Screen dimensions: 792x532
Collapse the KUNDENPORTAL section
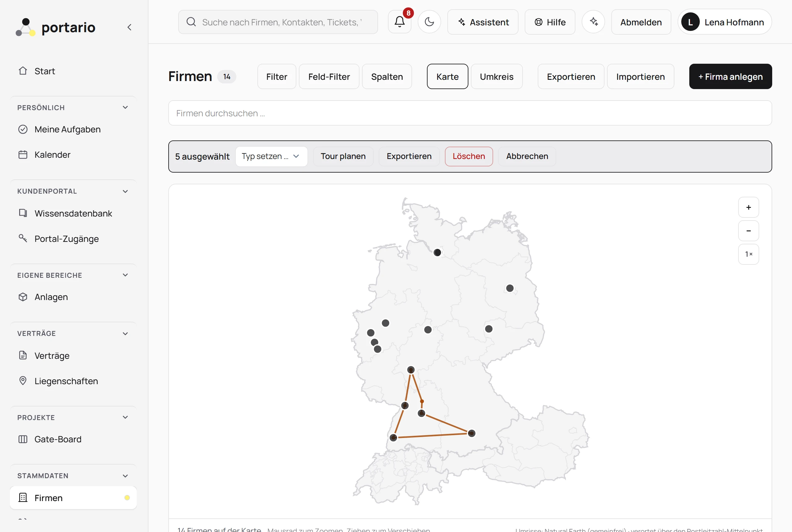125,191
